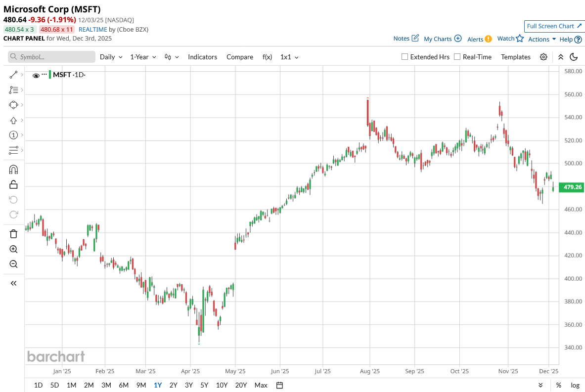Select the 1D time range
Viewport: 585px width, 392px height.
coord(38,385)
